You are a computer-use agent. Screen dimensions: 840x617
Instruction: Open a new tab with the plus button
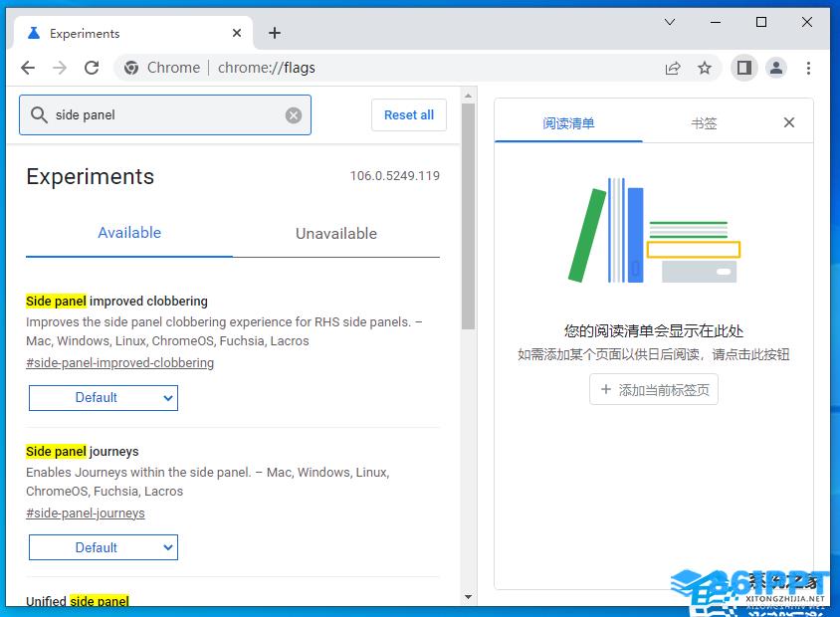point(275,33)
